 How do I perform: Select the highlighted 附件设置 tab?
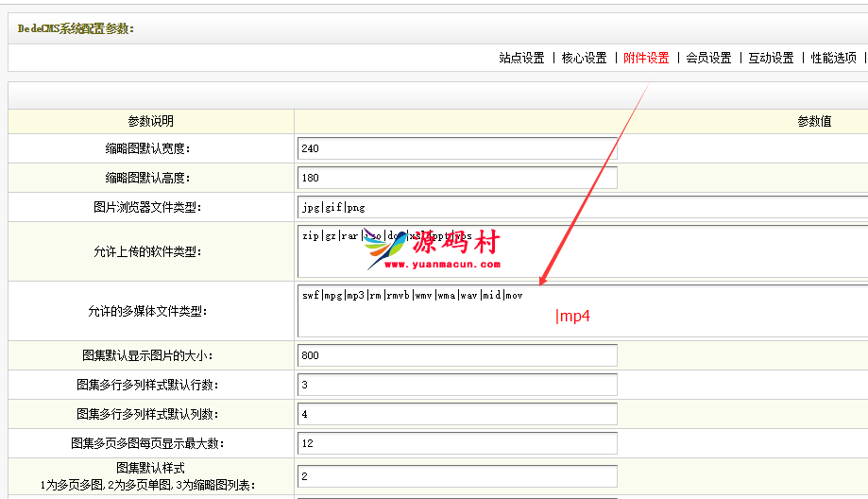(x=646, y=58)
